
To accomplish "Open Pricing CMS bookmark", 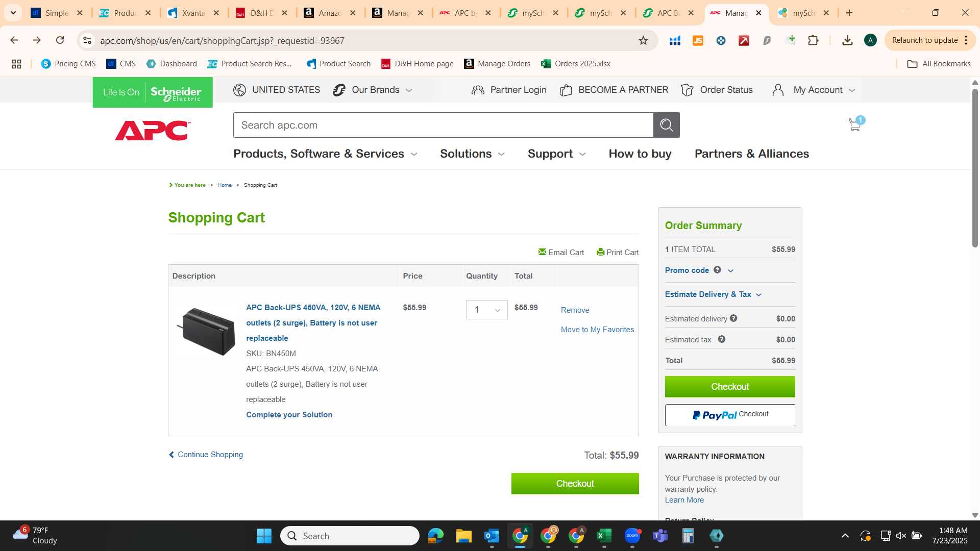I will [x=68, y=64].
